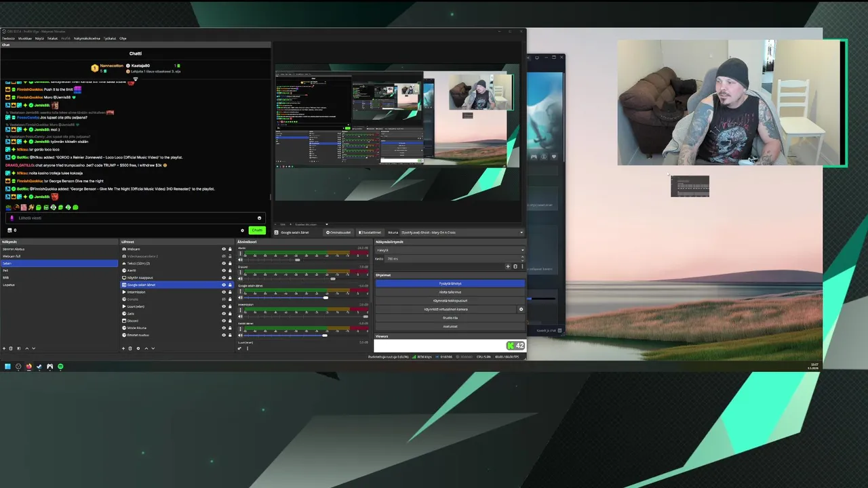This screenshot has height=488, width=868.
Task: Open the Muokkaa menu
Action: [x=24, y=38]
